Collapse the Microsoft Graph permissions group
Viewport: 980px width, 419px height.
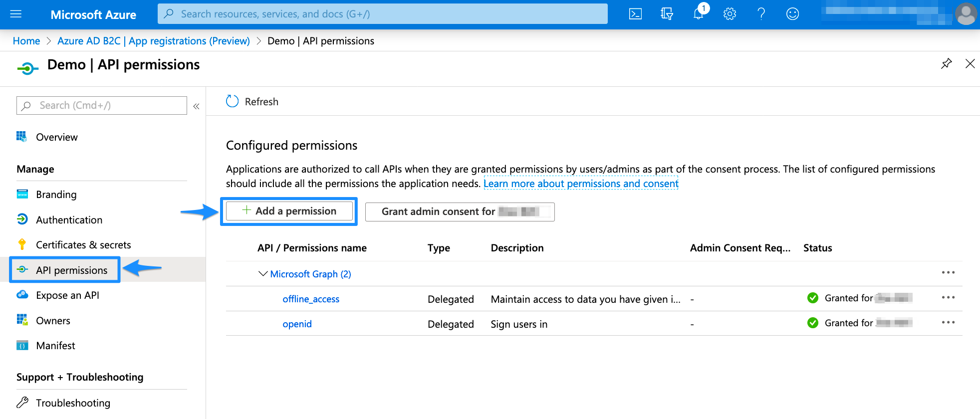[262, 274]
